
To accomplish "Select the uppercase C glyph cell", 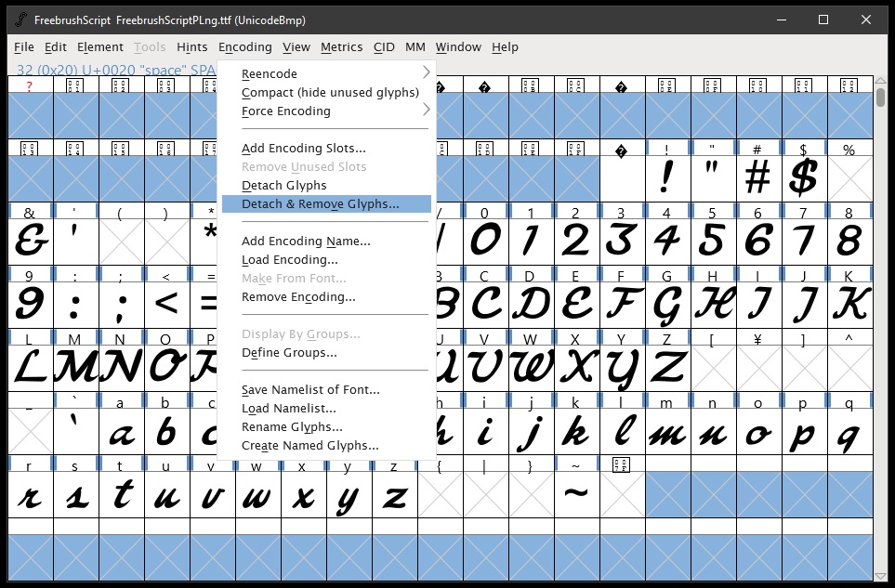I will (486, 305).
